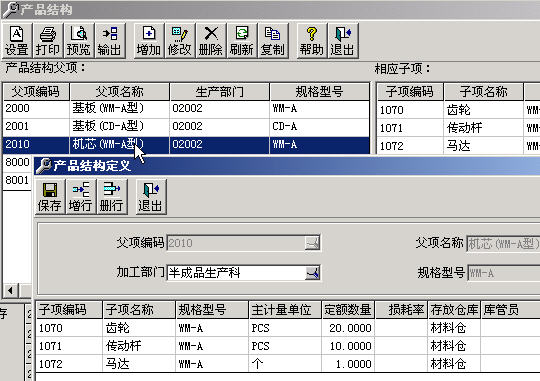Click 退出 in 产品结构定义 toolbar
540x381 pixels.
coord(151,197)
